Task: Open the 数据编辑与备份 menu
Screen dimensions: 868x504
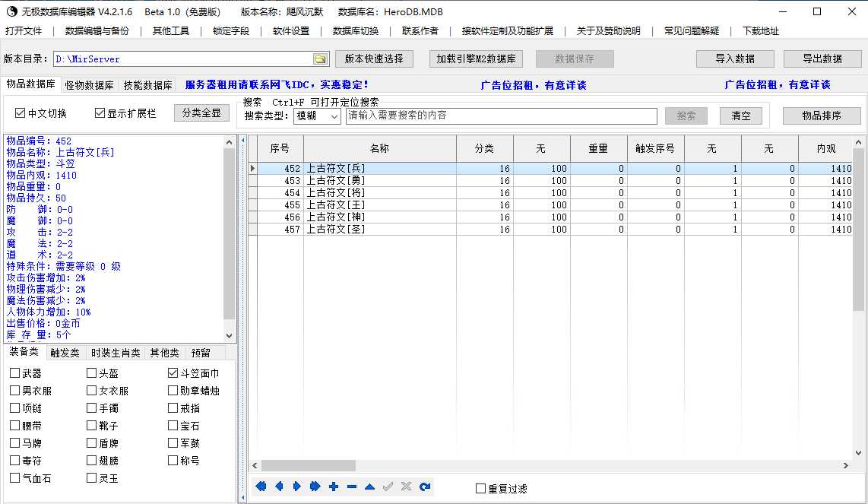Action: coord(97,31)
